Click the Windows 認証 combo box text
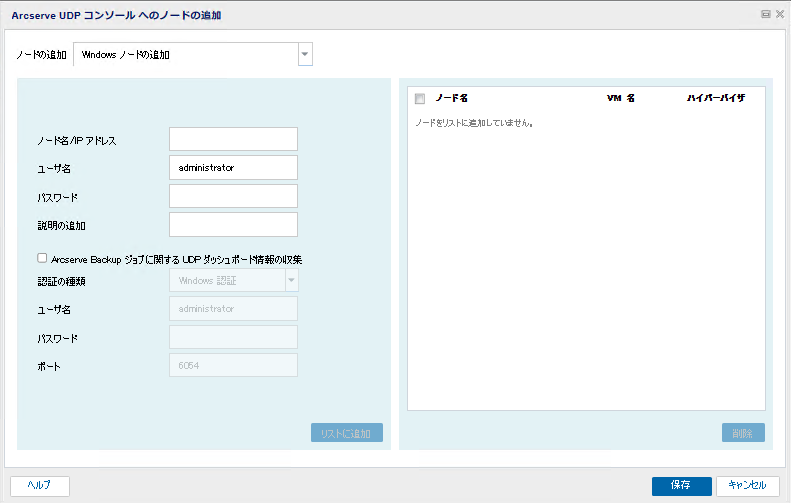 (207, 281)
